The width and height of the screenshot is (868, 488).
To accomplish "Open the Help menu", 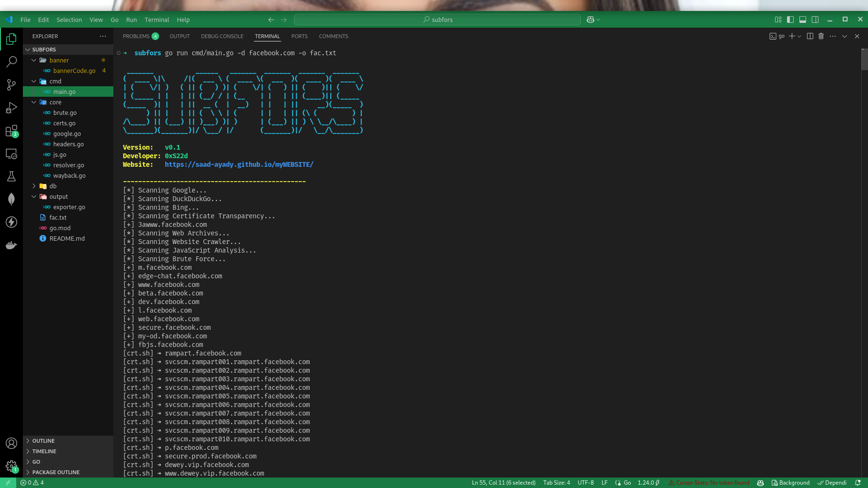I will coord(183,20).
